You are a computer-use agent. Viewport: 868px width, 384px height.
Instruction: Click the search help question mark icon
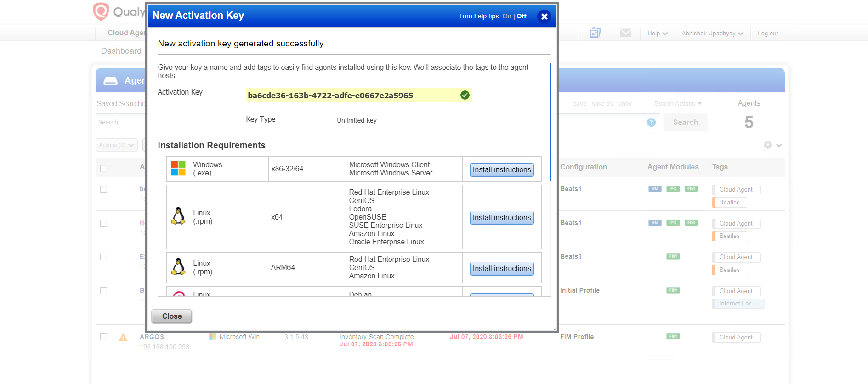pyautogui.click(x=651, y=122)
